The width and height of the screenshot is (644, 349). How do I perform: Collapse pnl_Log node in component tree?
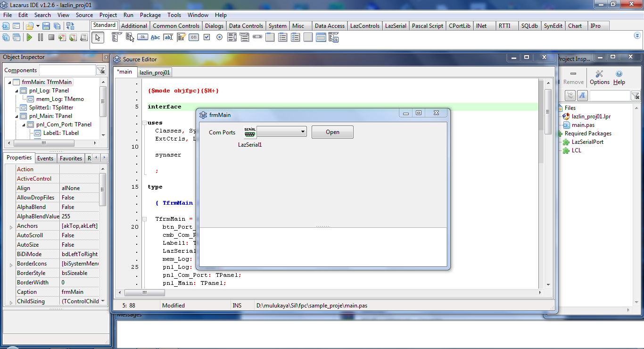point(17,91)
